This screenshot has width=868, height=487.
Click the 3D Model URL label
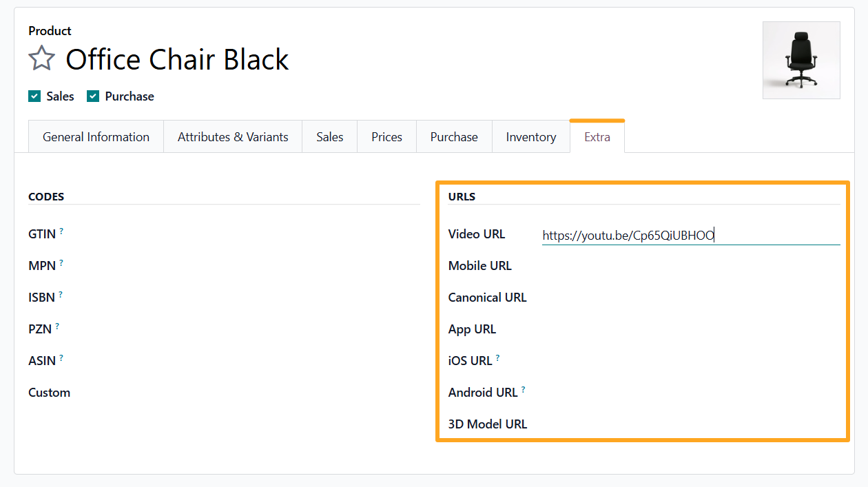488,424
